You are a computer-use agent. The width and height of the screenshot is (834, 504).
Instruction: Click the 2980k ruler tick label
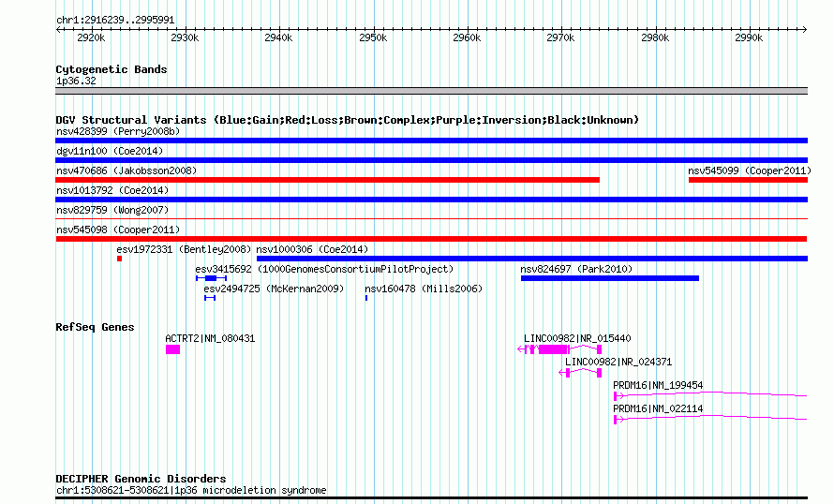point(655,37)
